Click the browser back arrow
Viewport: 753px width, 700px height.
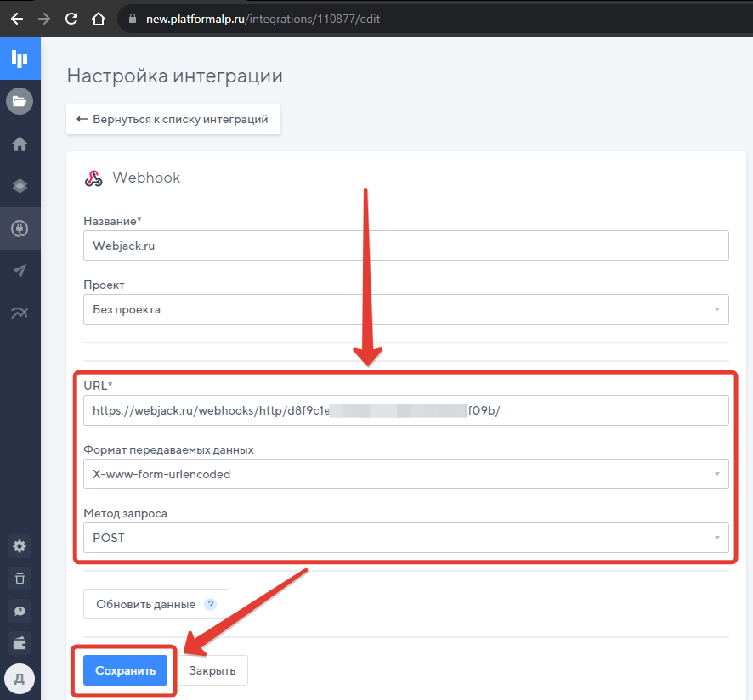[17, 19]
